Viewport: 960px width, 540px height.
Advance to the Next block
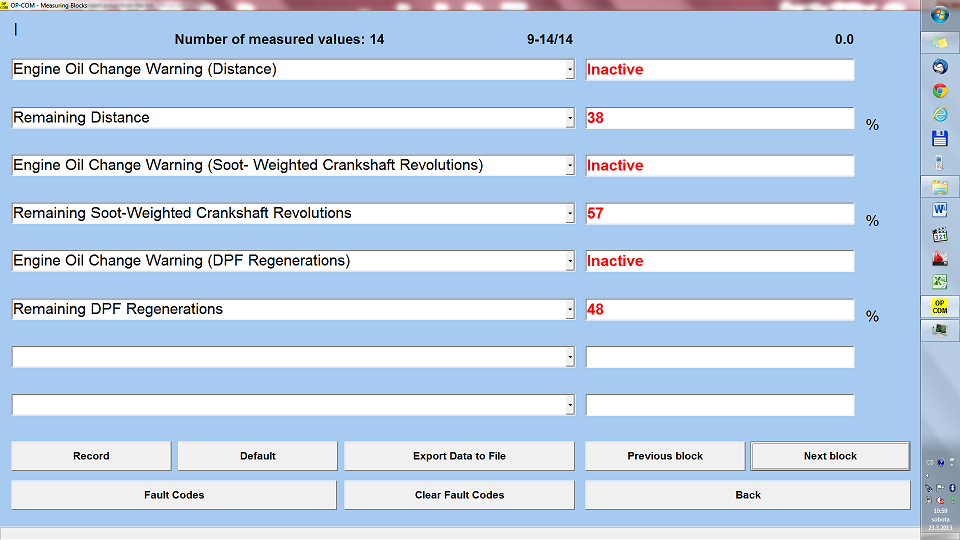point(830,456)
